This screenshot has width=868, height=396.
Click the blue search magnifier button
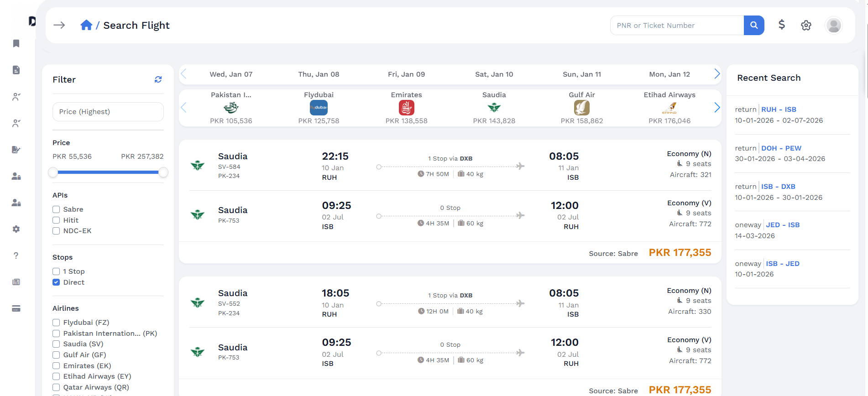tap(754, 25)
